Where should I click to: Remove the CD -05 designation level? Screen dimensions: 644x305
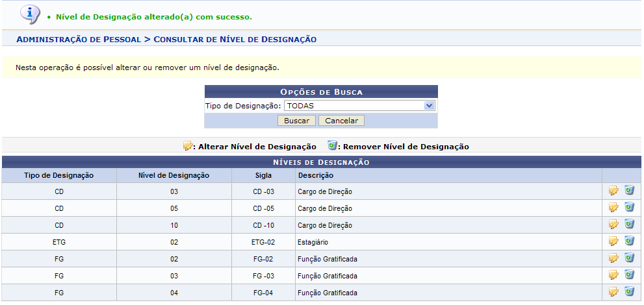point(629,208)
